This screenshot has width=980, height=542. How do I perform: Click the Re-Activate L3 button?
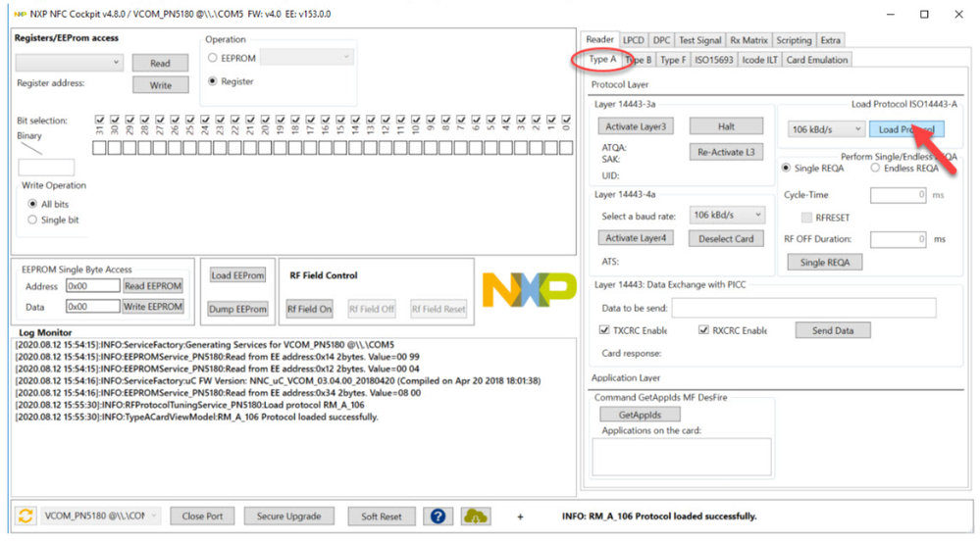tap(726, 152)
